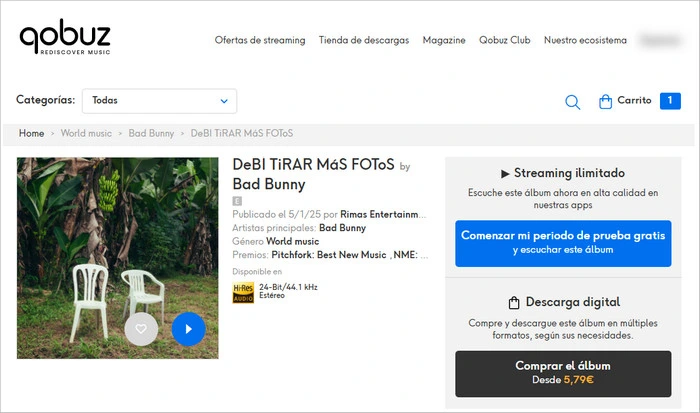700x413 pixels.
Task: Click the Categorías label
Action: pos(45,100)
